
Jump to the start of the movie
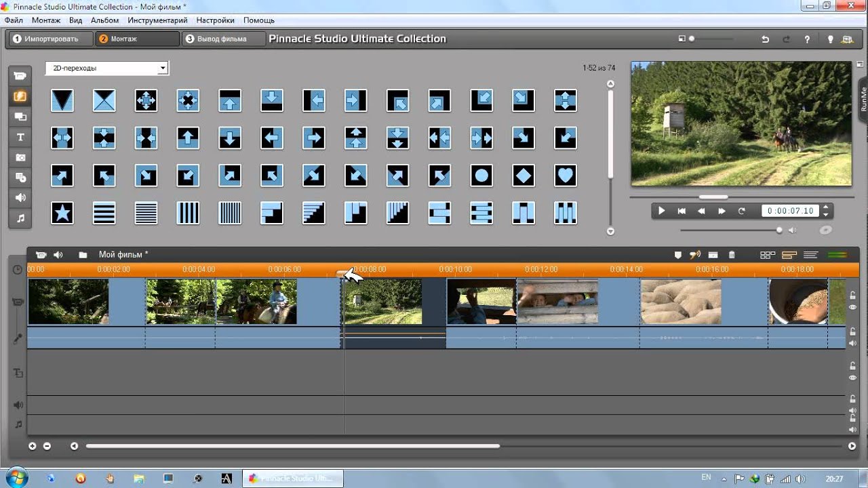(682, 211)
